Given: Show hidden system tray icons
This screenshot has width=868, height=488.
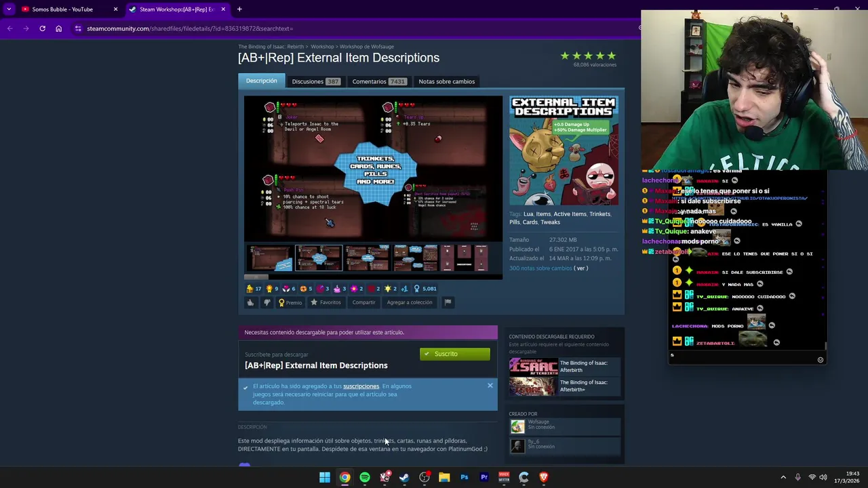Looking at the screenshot, I should tap(783, 477).
